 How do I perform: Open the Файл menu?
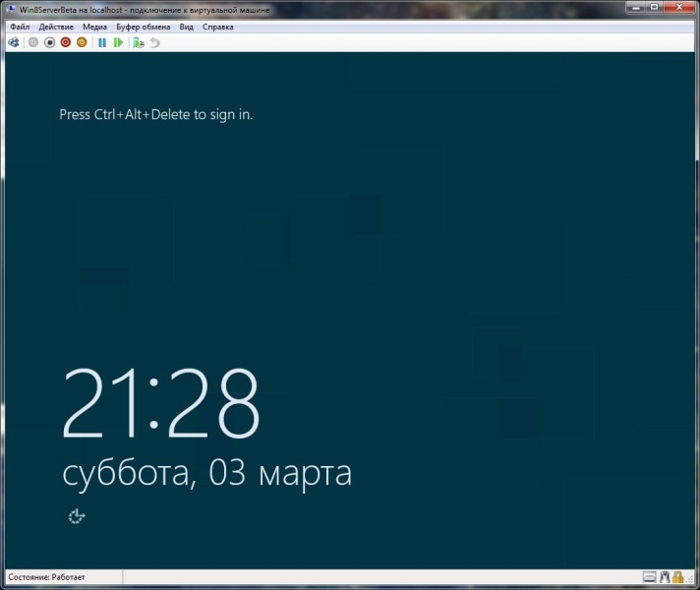(20, 28)
